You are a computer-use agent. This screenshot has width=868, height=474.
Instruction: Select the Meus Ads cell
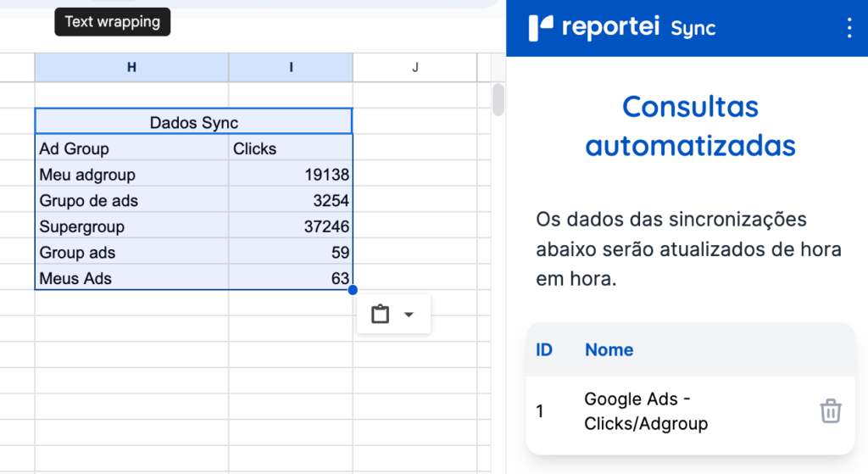(131, 278)
